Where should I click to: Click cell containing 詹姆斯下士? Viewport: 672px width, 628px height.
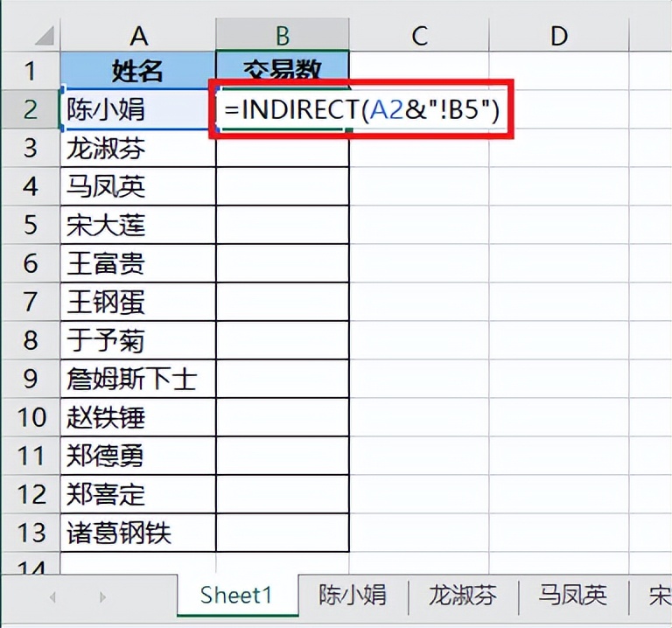(x=138, y=379)
